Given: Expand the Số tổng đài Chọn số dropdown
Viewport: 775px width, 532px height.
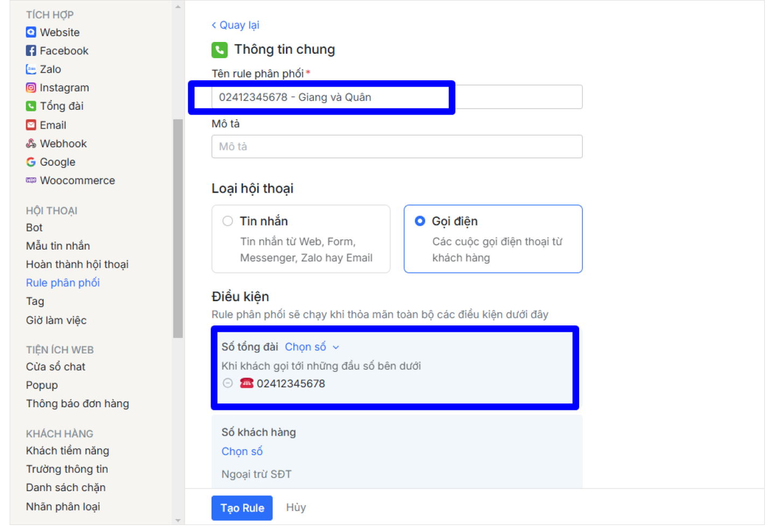Looking at the screenshot, I should pos(312,347).
